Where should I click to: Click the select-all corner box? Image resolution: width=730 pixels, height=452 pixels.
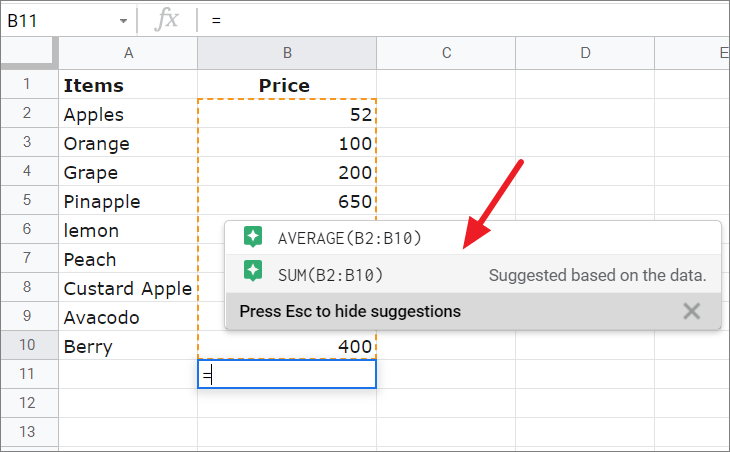(x=29, y=53)
